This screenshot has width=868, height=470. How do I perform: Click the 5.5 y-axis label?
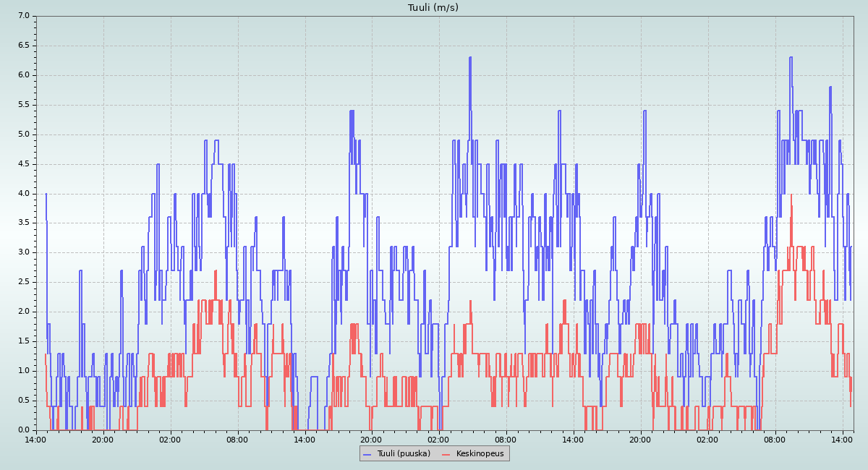click(x=24, y=104)
